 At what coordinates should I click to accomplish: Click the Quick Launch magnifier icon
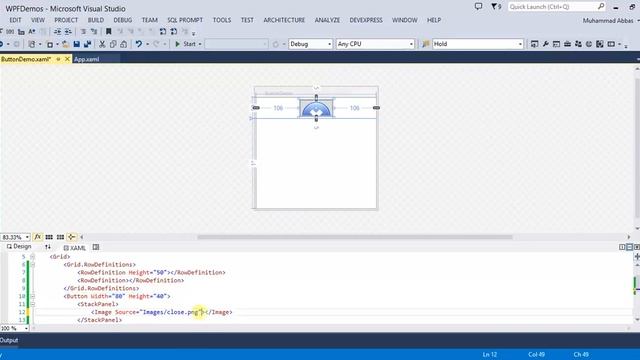click(x=601, y=7)
